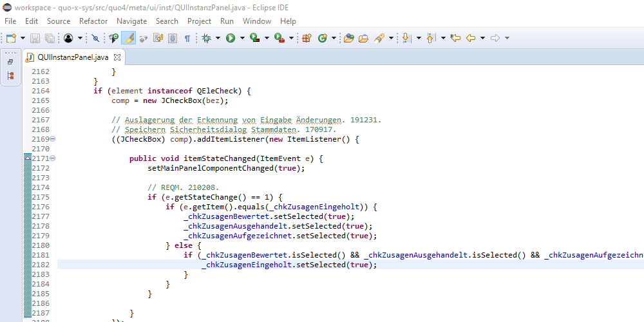This screenshot has width=644, height=322.
Task: Collapse the fold at line 2169
Action: coord(53,139)
